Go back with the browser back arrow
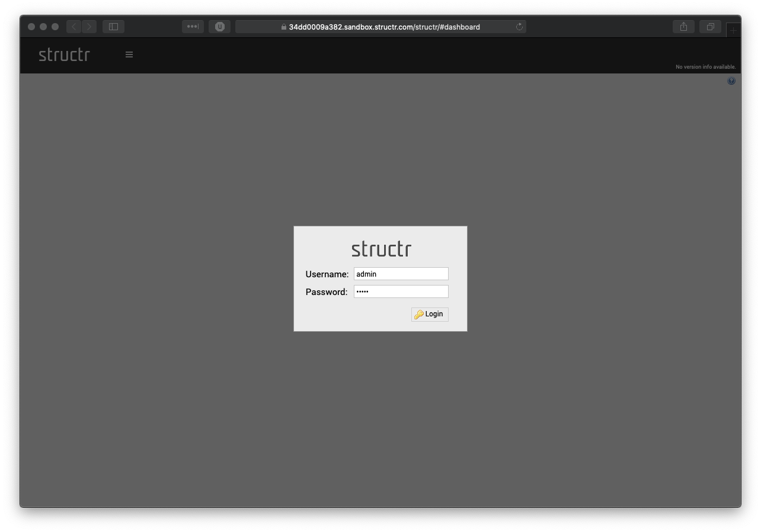Viewport: 761px width, 532px height. click(74, 27)
